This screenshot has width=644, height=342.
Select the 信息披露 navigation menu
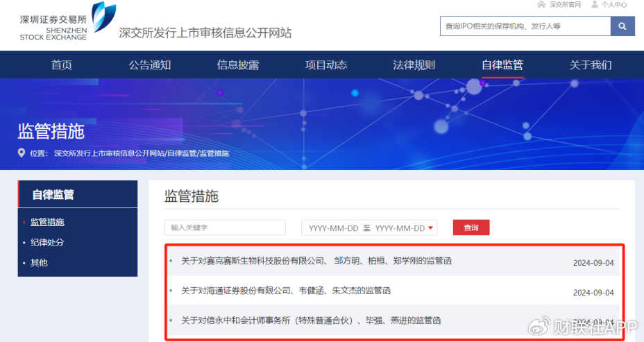click(x=237, y=65)
